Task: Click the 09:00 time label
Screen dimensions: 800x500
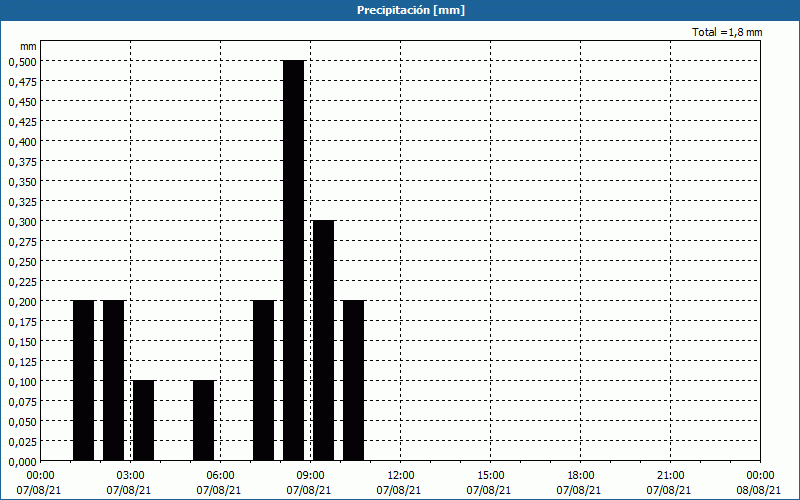Action: tap(311, 476)
